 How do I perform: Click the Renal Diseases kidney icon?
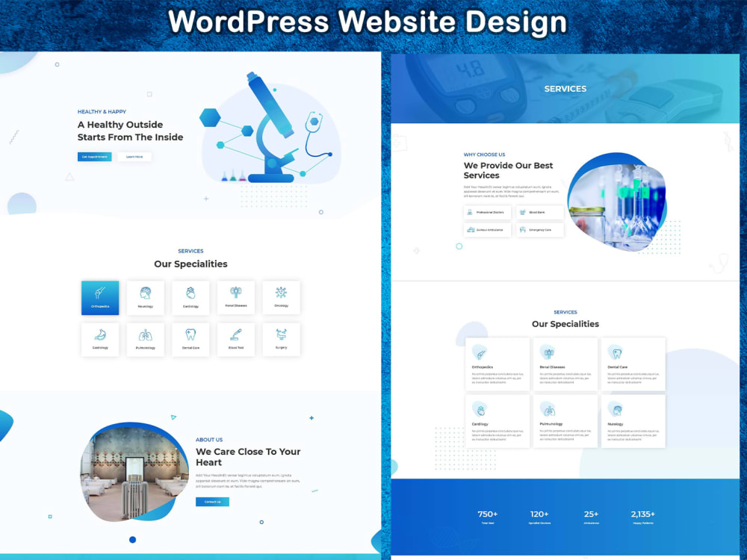[x=235, y=291]
